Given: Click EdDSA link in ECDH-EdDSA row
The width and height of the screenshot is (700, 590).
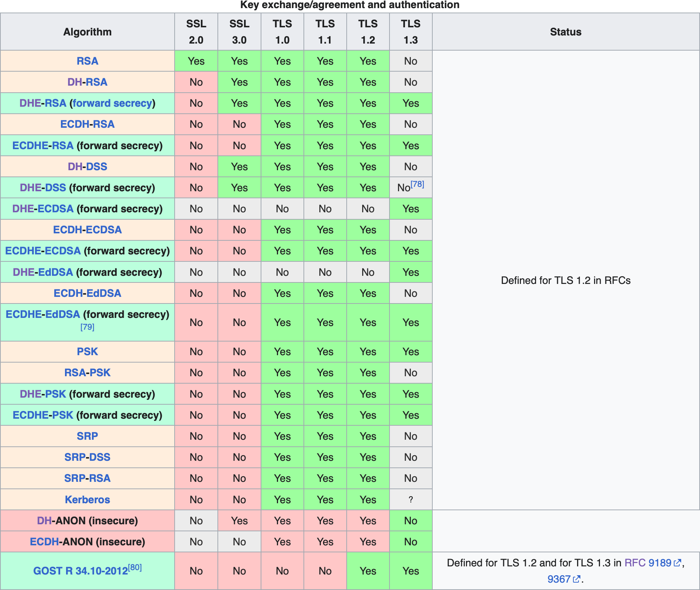Looking at the screenshot, I should 104,293.
